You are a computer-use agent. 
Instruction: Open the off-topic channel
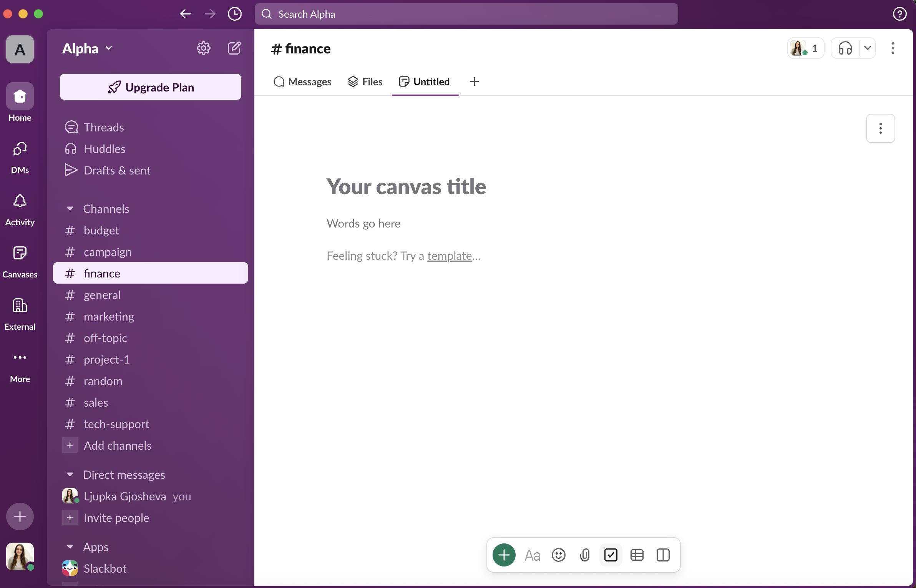click(151, 338)
